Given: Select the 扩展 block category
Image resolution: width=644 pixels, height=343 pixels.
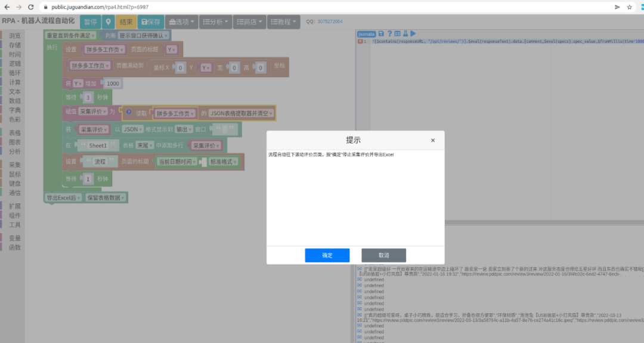Looking at the screenshot, I should (15, 206).
